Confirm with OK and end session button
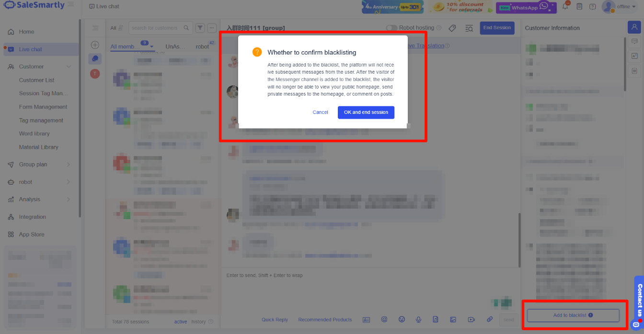Image resolution: width=644 pixels, height=334 pixels. click(x=366, y=112)
